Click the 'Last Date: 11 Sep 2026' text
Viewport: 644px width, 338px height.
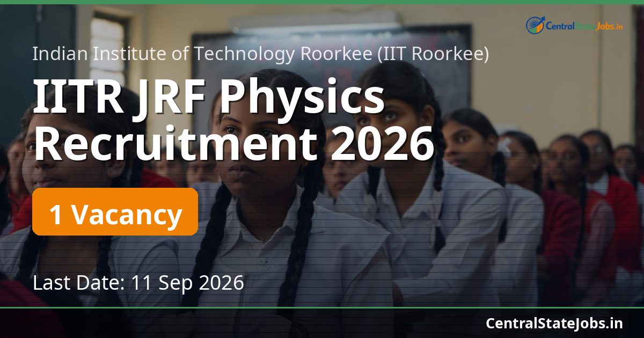138,282
